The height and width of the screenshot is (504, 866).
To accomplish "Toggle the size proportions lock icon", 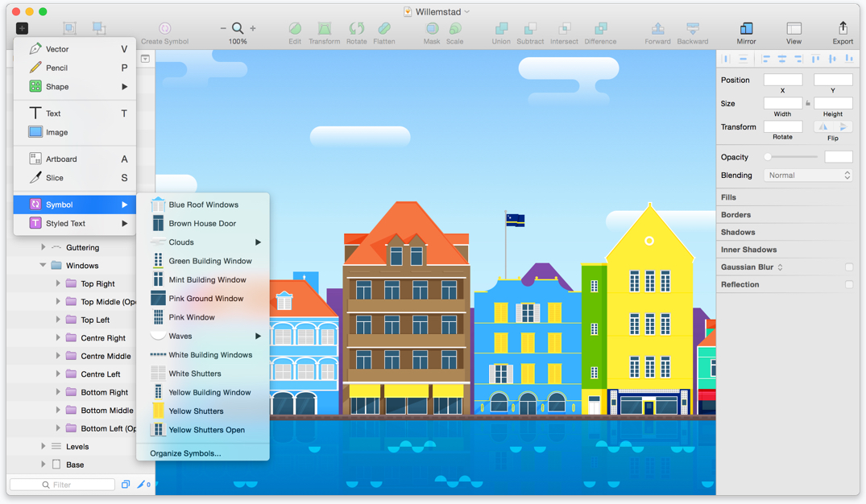I will [808, 103].
